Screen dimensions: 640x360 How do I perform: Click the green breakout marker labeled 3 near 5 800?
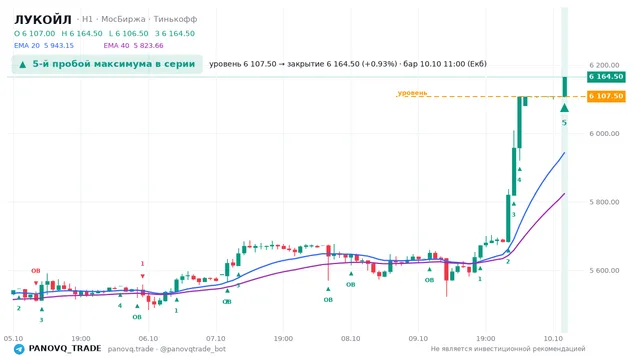(514, 204)
